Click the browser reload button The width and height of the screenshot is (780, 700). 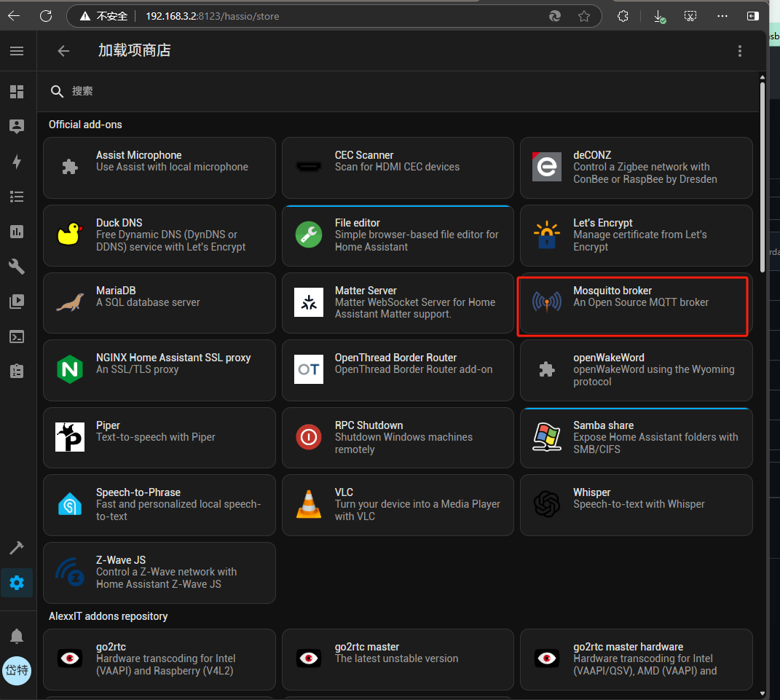(46, 16)
